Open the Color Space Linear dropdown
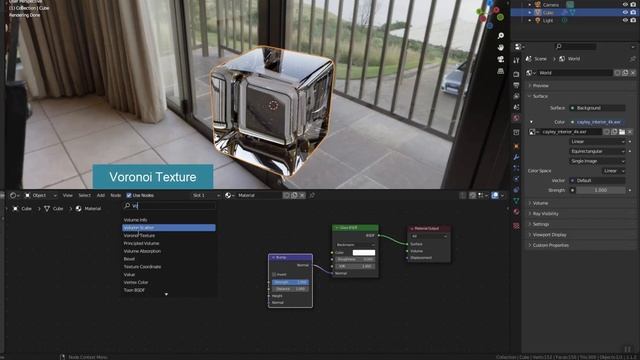 [x=613, y=171]
